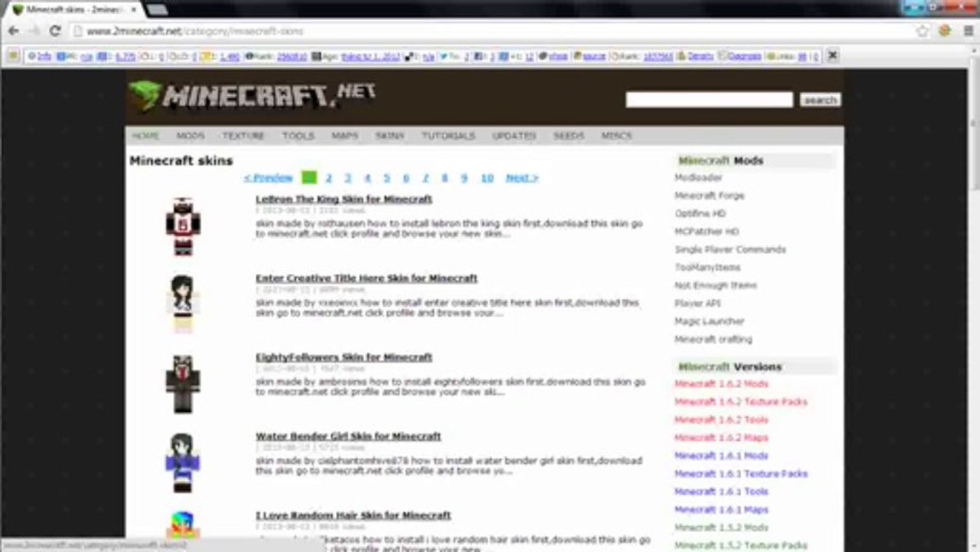Open the MODS menu item

pos(190,136)
